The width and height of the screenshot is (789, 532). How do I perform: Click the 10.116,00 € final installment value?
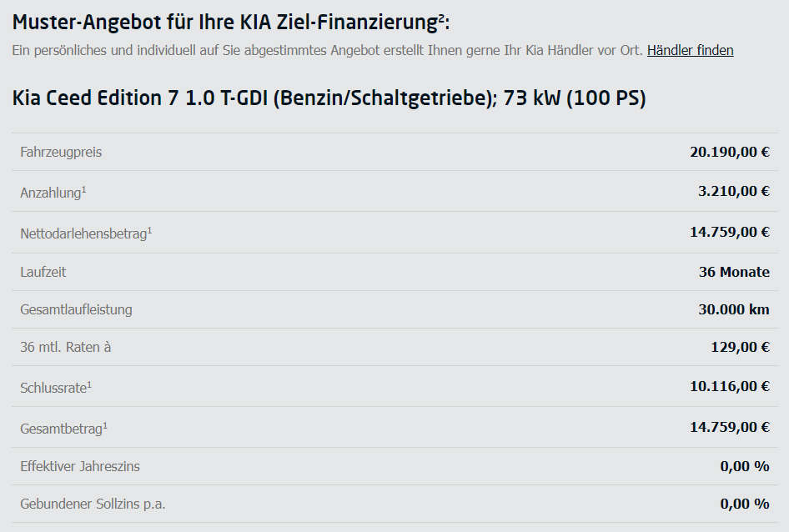(x=730, y=387)
